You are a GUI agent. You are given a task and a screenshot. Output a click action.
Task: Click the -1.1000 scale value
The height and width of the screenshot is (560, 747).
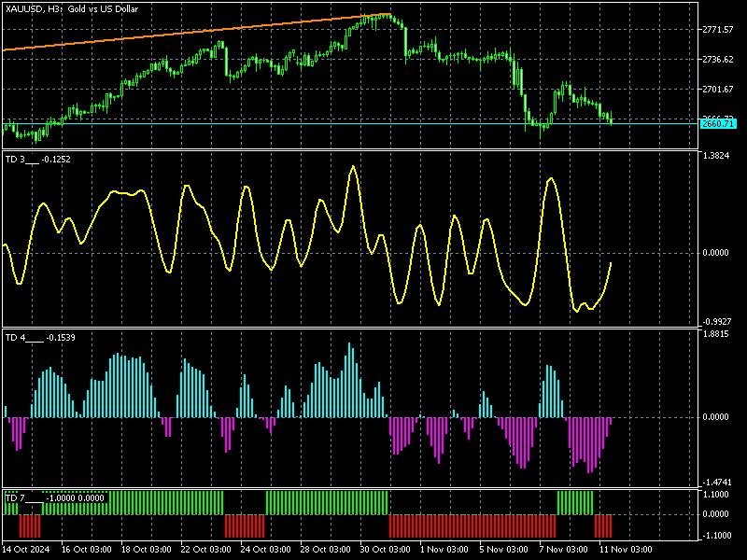point(715,535)
